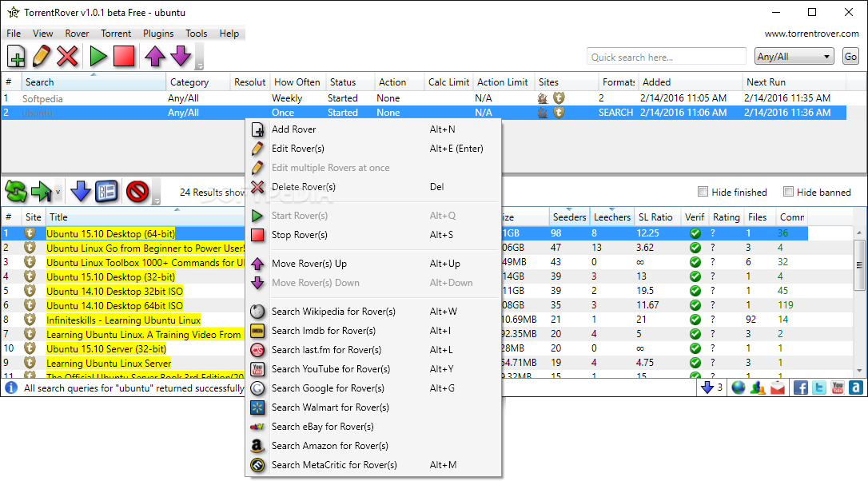Open Facebook icon in status bar
The width and height of the screenshot is (868, 481).
pyautogui.click(x=801, y=388)
